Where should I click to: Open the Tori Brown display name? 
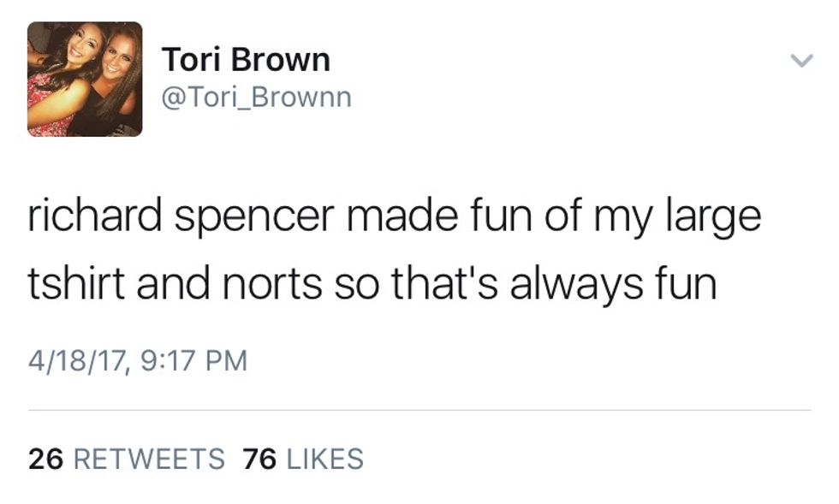pyautogui.click(x=246, y=60)
